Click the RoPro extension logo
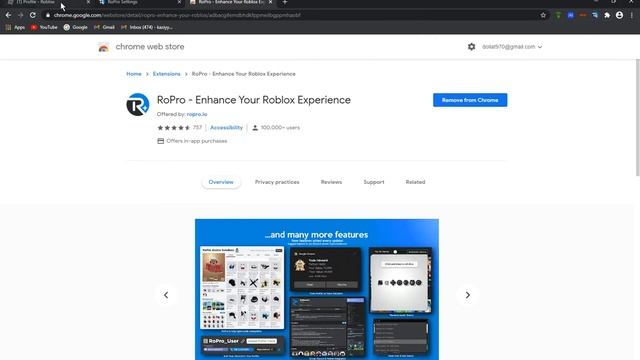This screenshot has width=640, height=360. coord(138,104)
